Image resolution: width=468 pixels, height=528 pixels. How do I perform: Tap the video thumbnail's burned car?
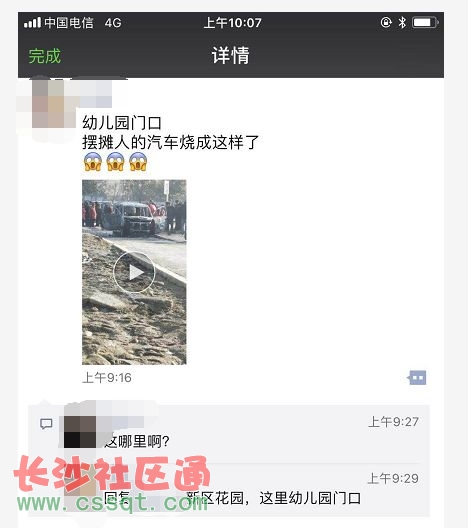[x=134, y=219]
